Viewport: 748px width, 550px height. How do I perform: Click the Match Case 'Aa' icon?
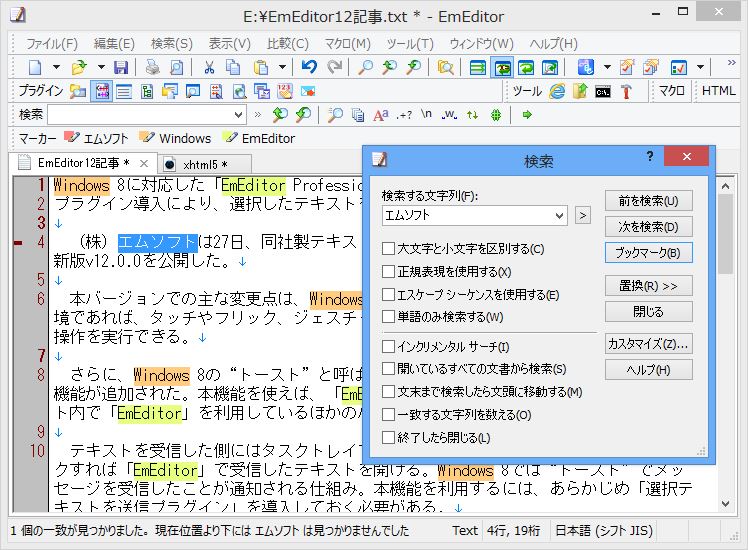click(x=380, y=115)
